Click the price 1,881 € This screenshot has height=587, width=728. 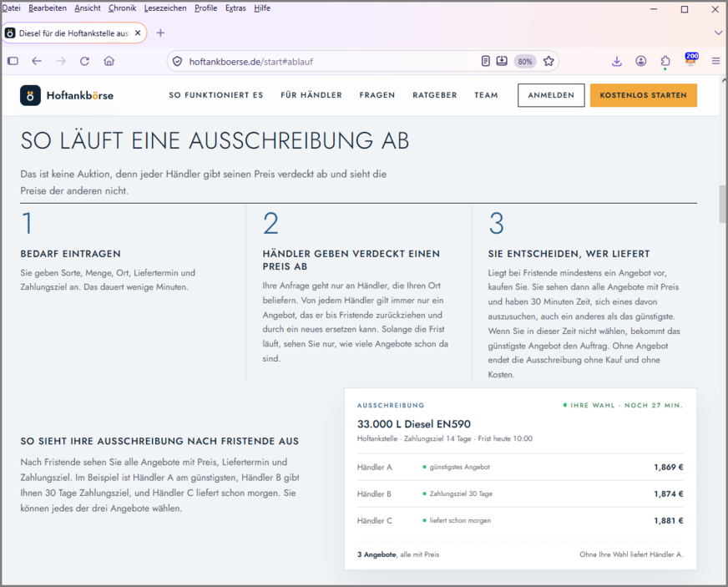tap(669, 520)
